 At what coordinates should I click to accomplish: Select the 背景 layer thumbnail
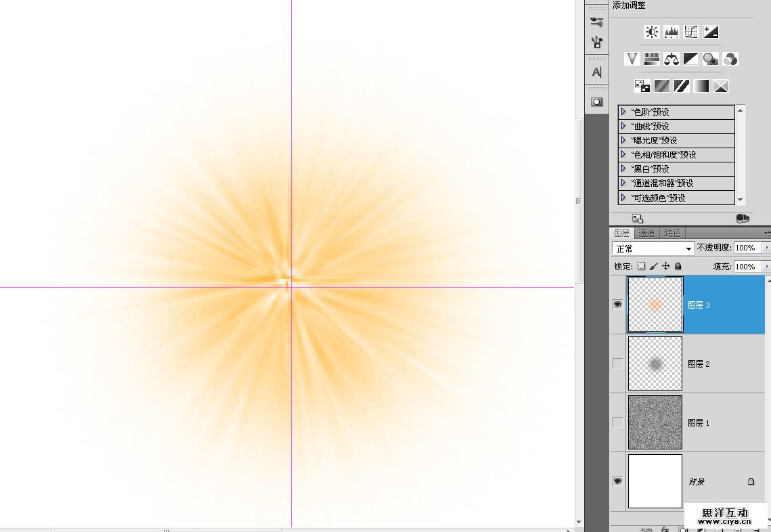[655, 481]
